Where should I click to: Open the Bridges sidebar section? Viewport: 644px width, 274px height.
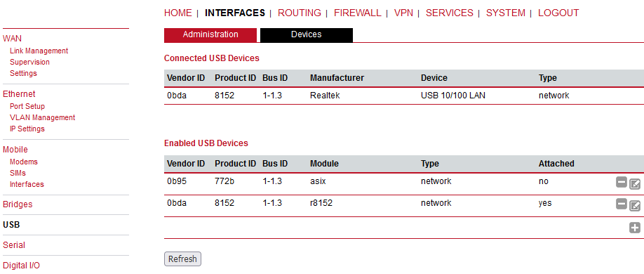point(18,204)
